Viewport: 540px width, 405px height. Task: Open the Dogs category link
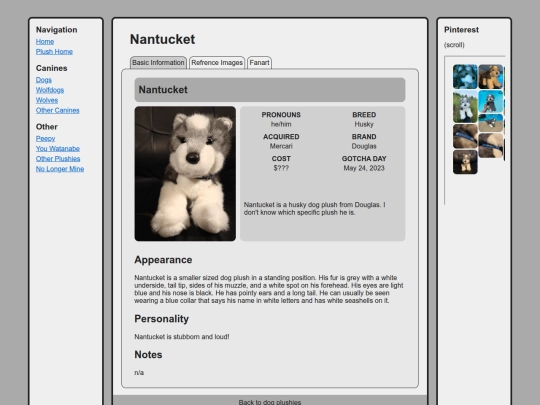(44, 80)
